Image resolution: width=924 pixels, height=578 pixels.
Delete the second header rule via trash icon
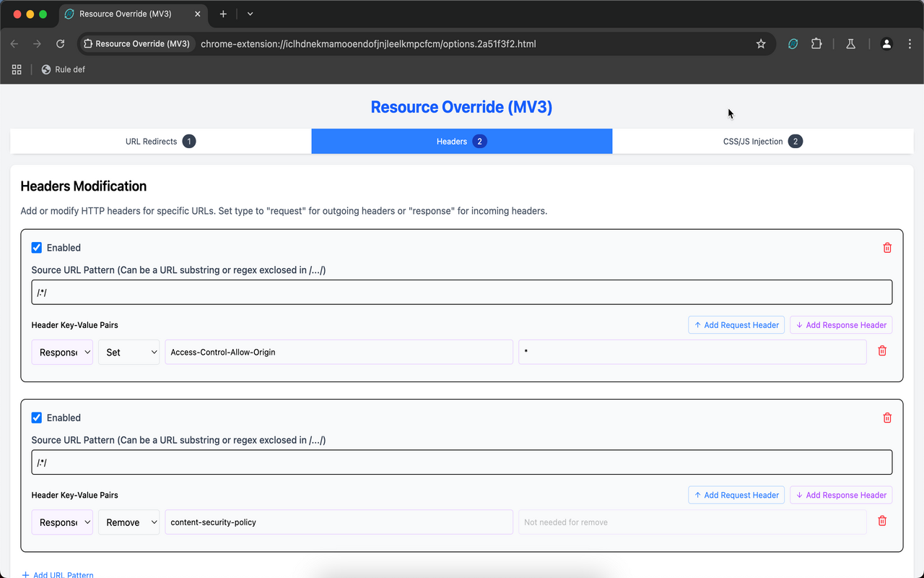coord(887,418)
